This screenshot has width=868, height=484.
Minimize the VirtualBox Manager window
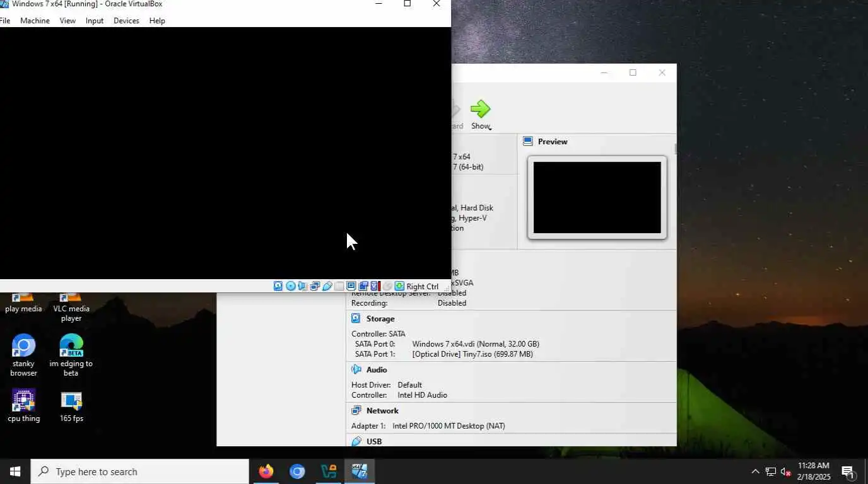coord(604,72)
